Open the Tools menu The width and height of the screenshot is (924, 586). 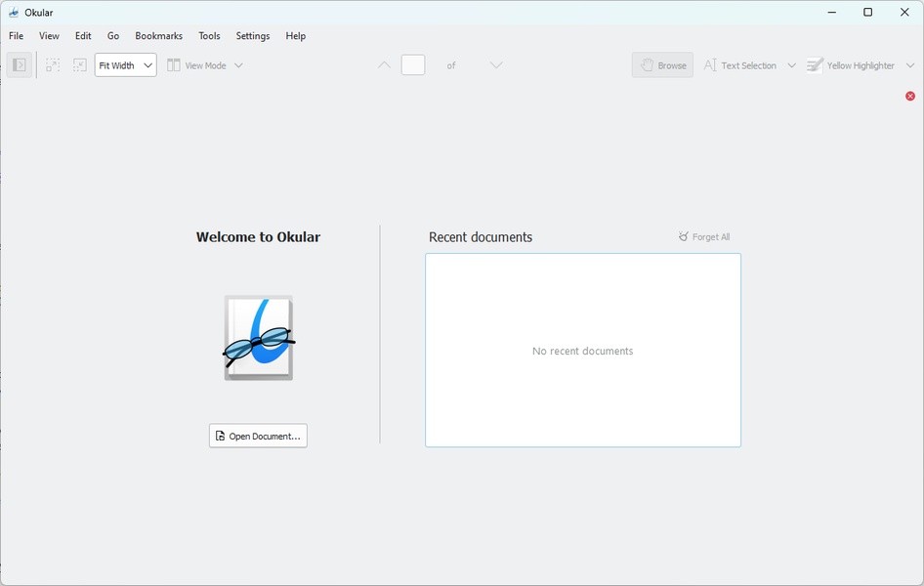pos(209,36)
